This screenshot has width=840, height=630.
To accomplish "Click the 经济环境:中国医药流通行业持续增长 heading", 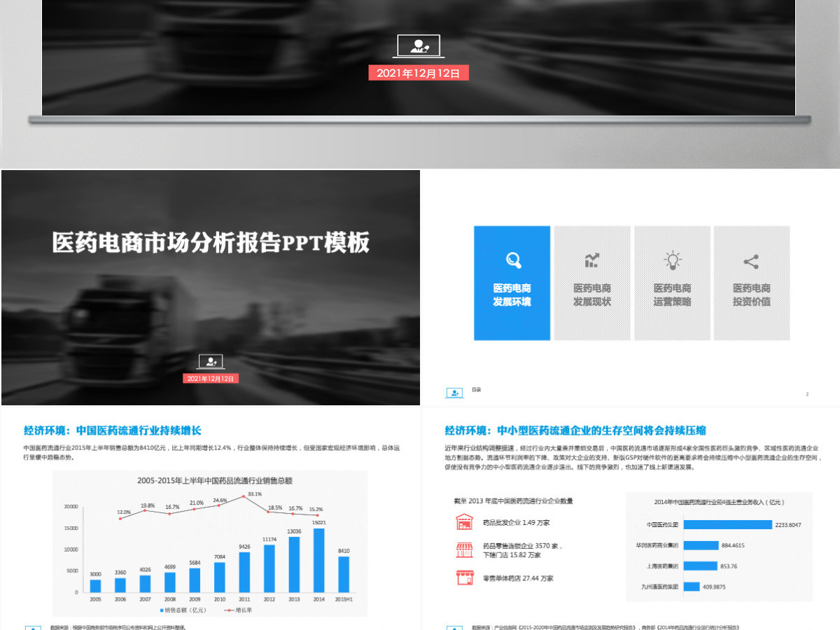I will pyautogui.click(x=113, y=430).
